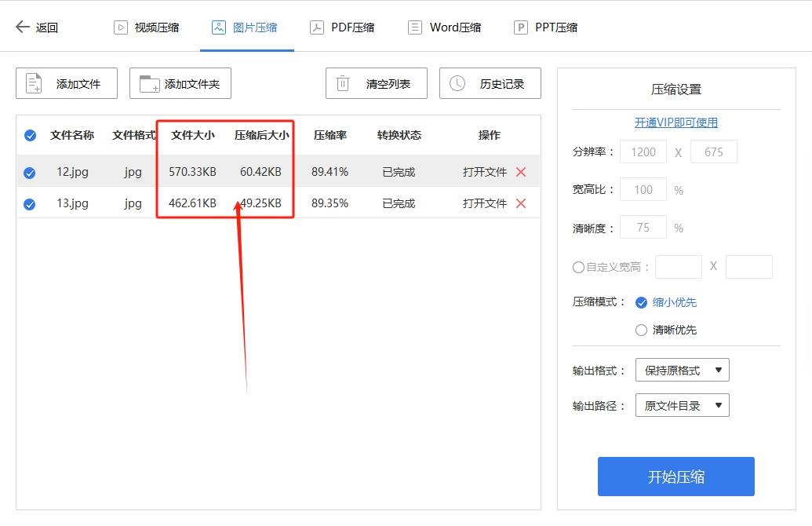
Task: Open the 输出格式 dropdown showing 保持原格式
Action: (682, 370)
